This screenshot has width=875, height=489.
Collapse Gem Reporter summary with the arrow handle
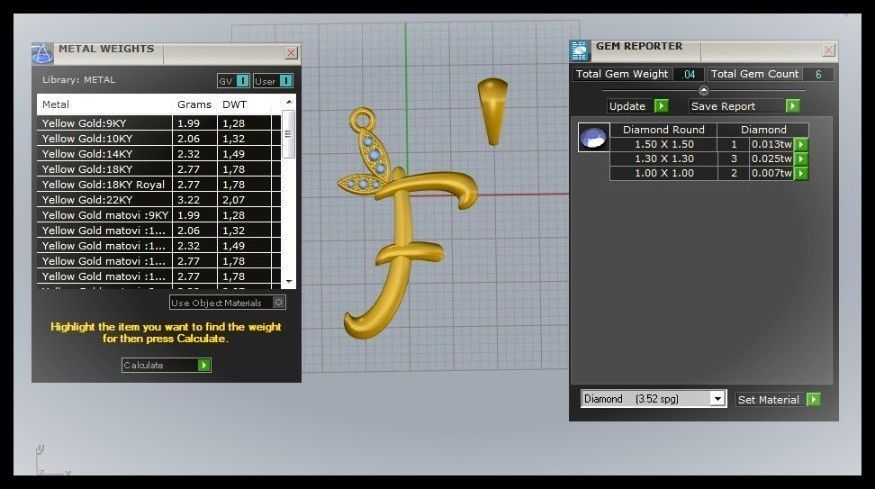704,90
